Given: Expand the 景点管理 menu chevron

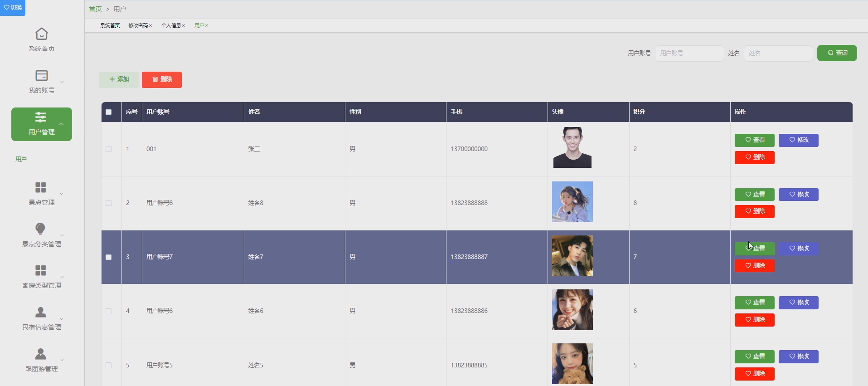Looking at the screenshot, I should [62, 194].
